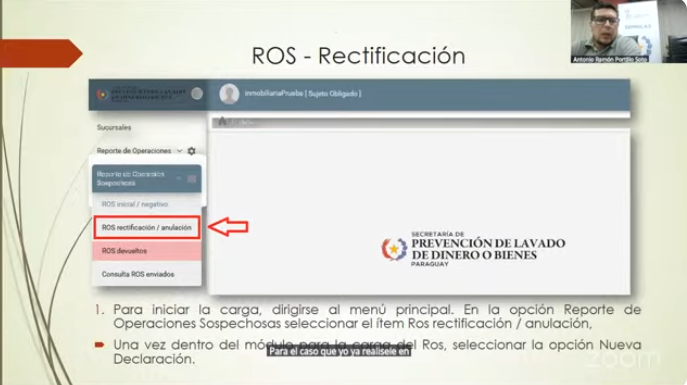Click the home icon in breadcrumb bar
This screenshot has height=385, width=687.
[x=222, y=122]
